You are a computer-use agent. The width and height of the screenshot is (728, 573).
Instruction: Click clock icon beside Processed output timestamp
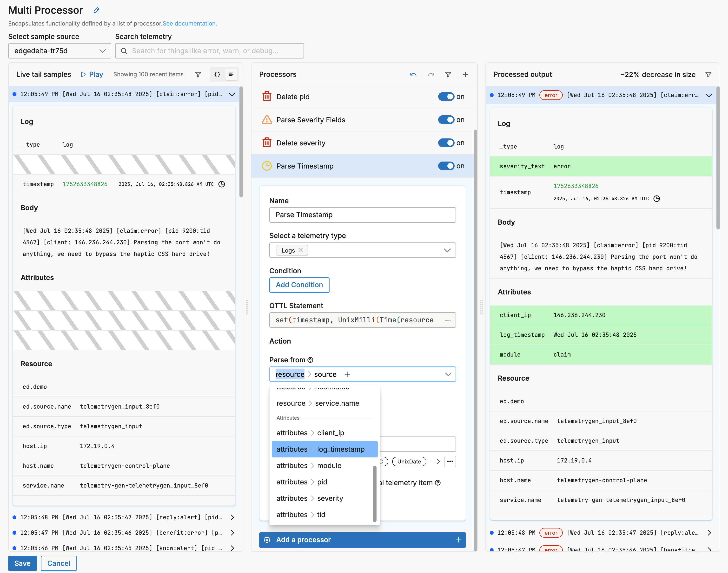tap(657, 199)
